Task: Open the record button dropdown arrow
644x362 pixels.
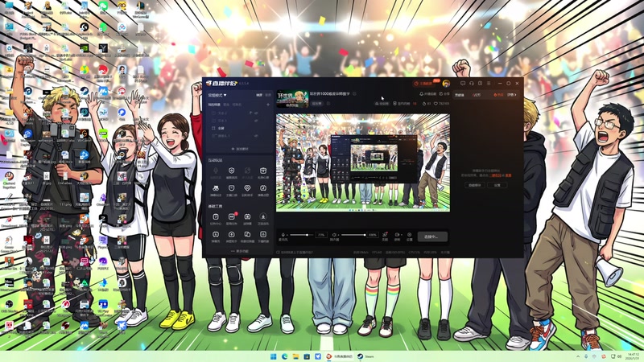Action: 400,235
